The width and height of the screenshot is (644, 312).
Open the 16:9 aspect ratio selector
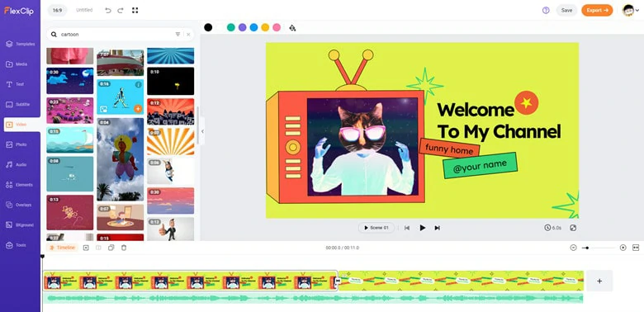(x=57, y=10)
